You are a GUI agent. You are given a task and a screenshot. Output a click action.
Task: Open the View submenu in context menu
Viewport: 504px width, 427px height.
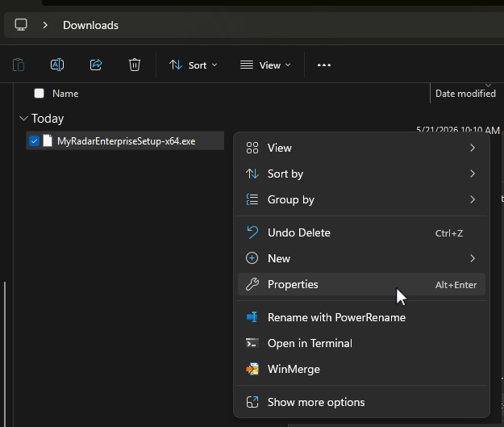(x=361, y=148)
